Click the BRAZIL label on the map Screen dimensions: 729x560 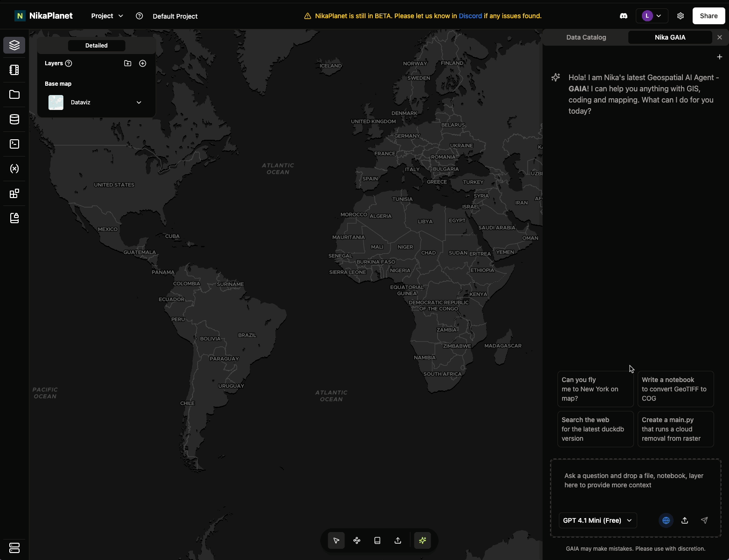click(x=247, y=335)
